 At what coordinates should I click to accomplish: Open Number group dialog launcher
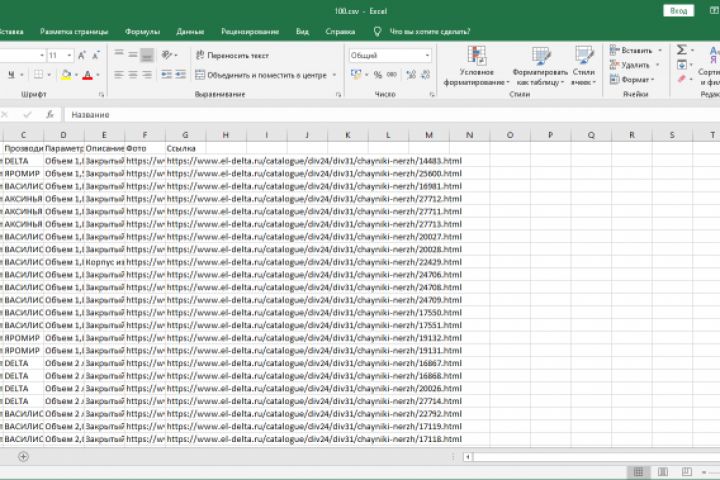pyautogui.click(x=432, y=94)
